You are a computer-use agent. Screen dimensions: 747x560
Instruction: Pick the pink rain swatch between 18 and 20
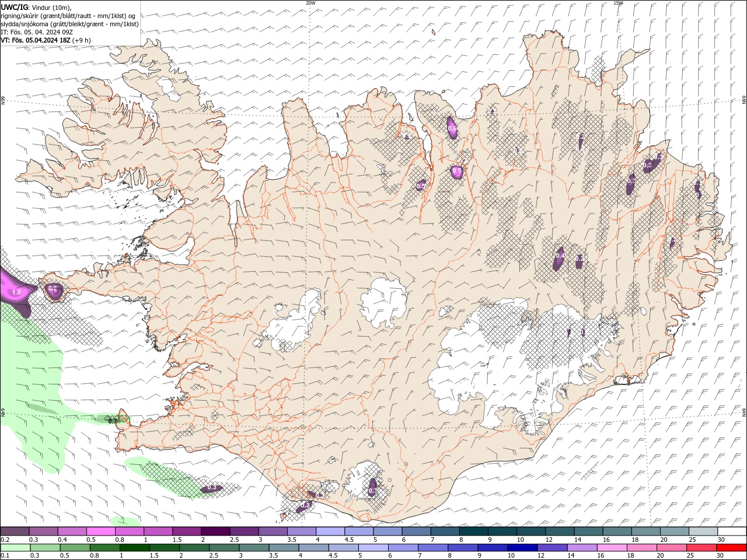coord(641,548)
